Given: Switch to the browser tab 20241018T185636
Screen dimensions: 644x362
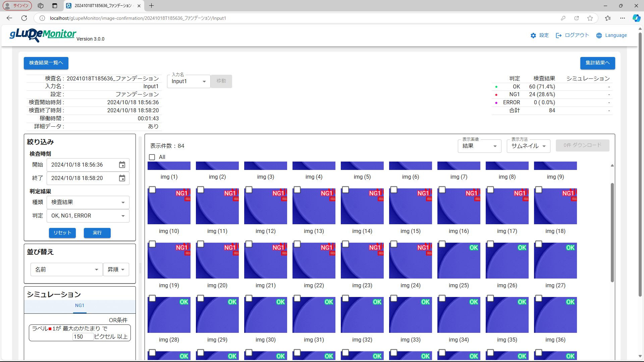Looking at the screenshot, I should (102, 6).
